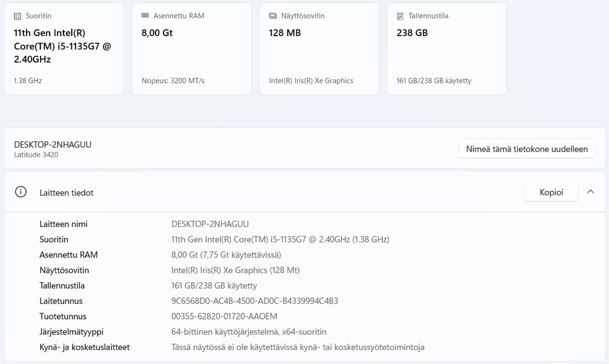
Task: Open the Tallennustila card showing 238 GB
Action: [x=447, y=48]
